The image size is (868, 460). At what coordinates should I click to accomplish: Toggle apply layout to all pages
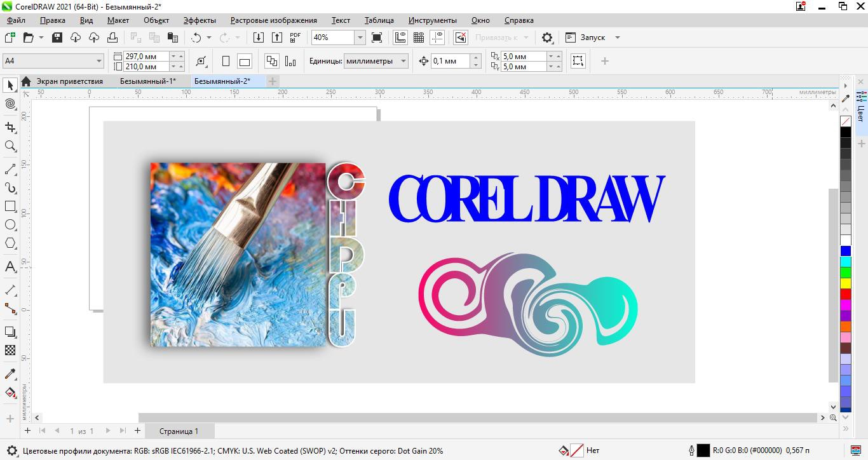coord(272,61)
